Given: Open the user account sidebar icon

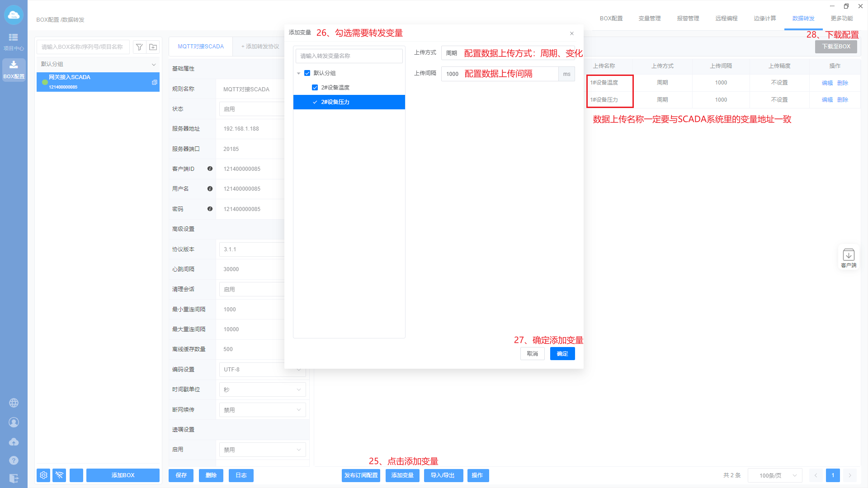Looking at the screenshot, I should click(x=14, y=422).
